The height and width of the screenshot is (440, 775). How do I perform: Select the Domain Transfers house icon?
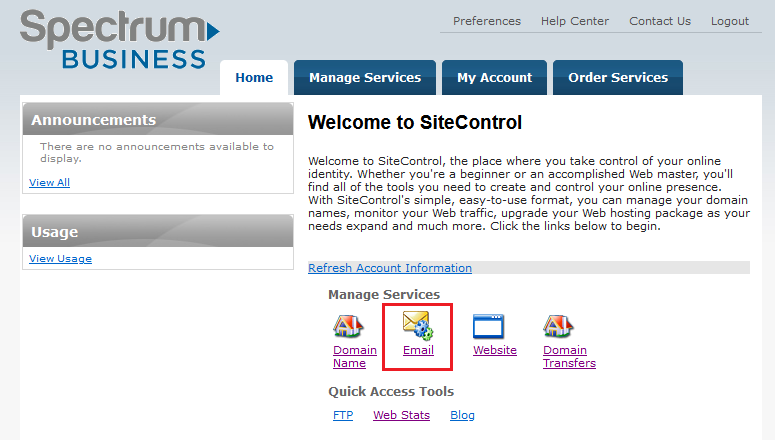pyautogui.click(x=558, y=326)
